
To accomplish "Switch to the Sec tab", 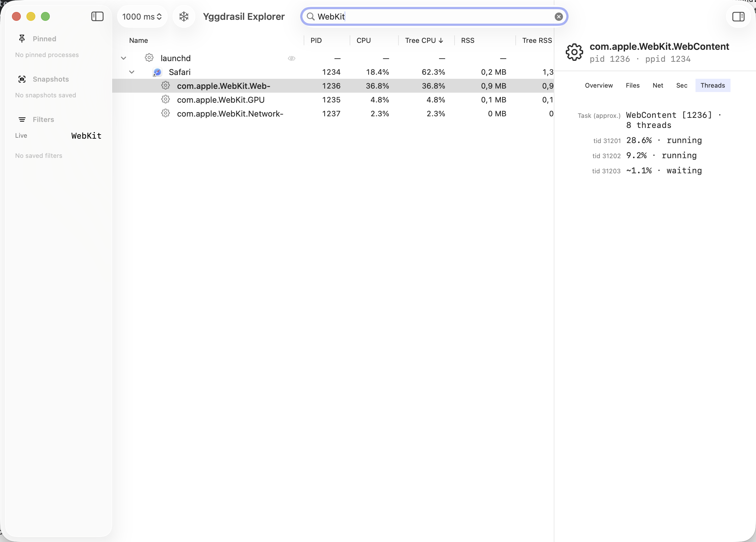I will 682,85.
